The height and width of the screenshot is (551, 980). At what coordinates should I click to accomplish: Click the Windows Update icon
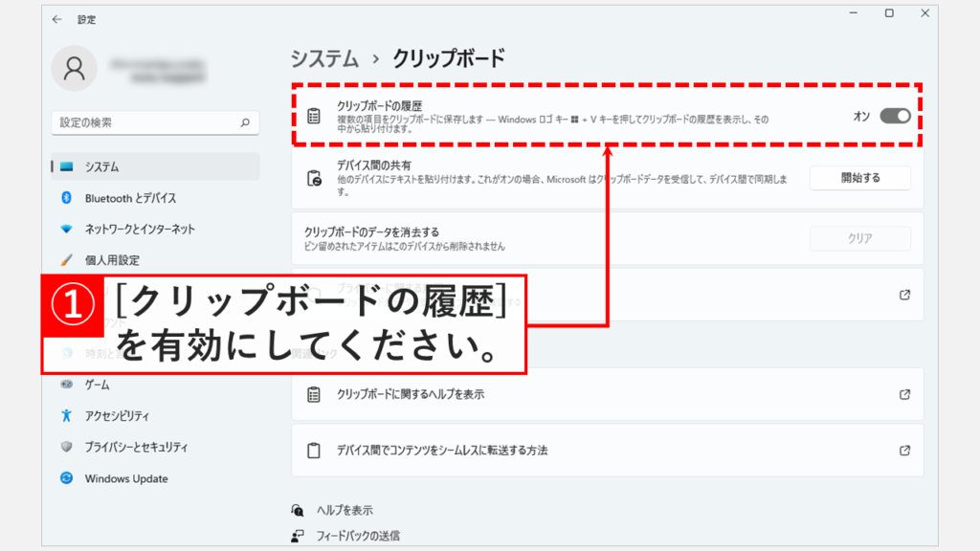tap(67, 478)
